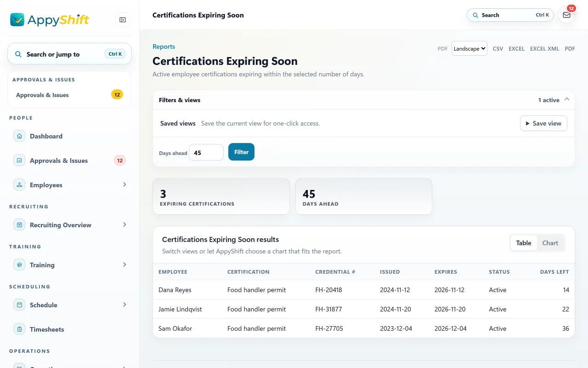Open the mail notifications icon
Image resolution: width=588 pixels, height=368 pixels.
[x=566, y=15]
